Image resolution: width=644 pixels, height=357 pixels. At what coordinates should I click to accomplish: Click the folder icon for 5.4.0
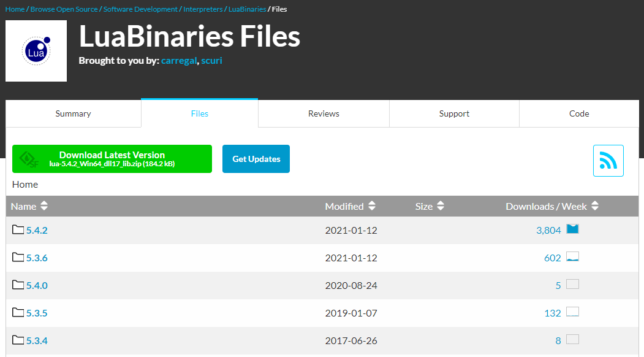pyautogui.click(x=18, y=285)
